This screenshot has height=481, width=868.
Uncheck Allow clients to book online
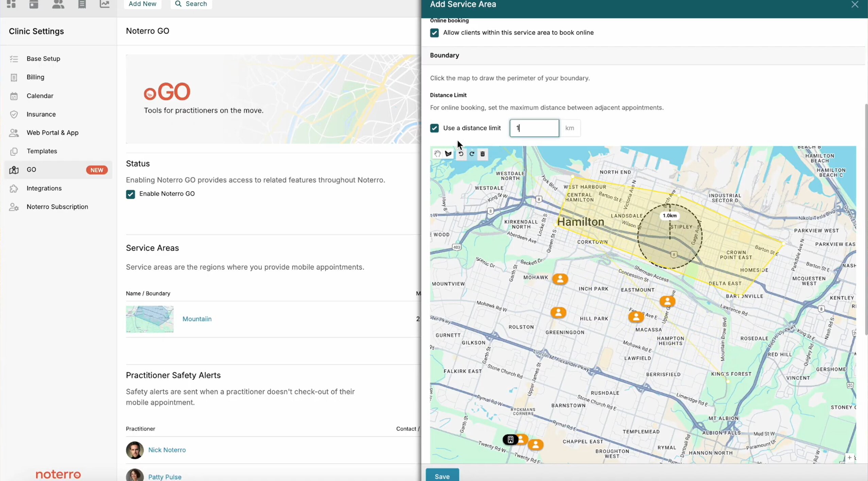[x=434, y=33]
